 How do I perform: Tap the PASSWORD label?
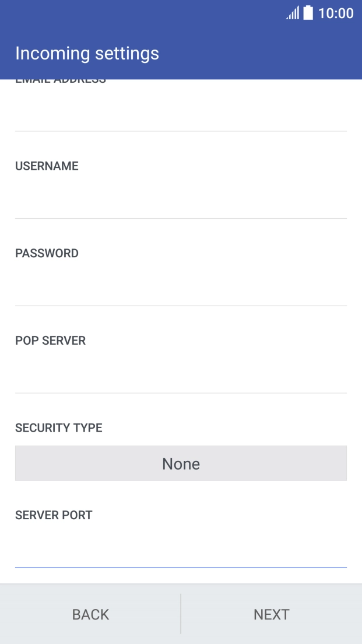click(47, 254)
